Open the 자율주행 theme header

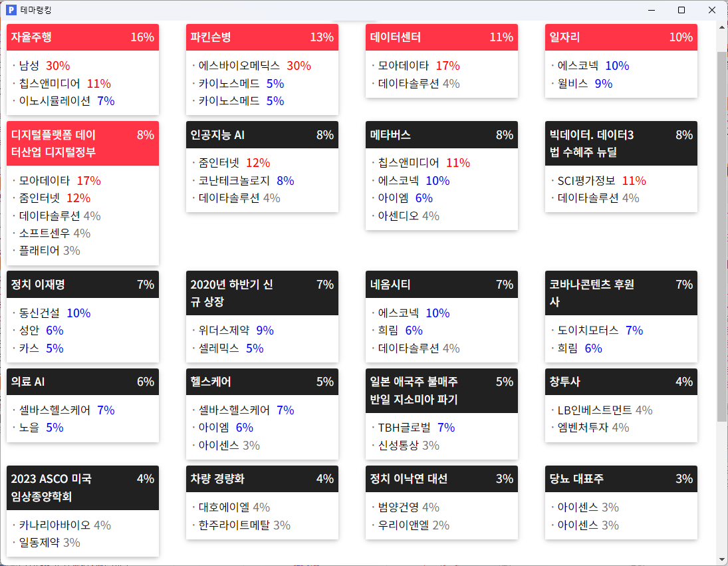click(x=82, y=37)
